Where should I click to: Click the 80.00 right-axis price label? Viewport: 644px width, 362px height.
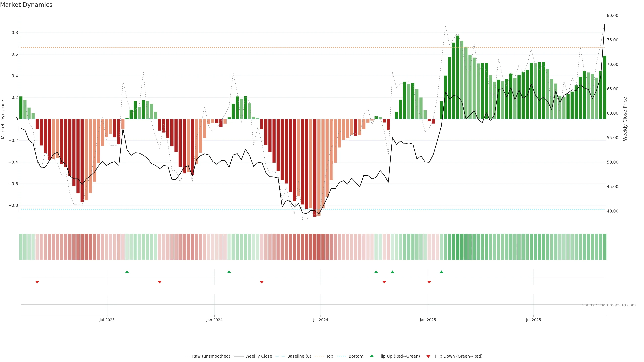612,15
